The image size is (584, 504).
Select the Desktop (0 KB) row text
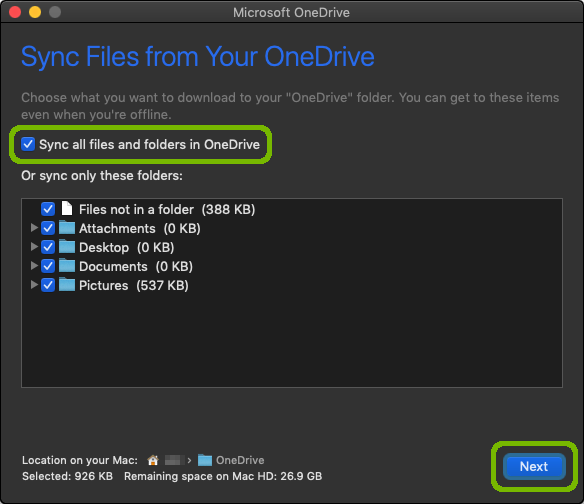127,247
